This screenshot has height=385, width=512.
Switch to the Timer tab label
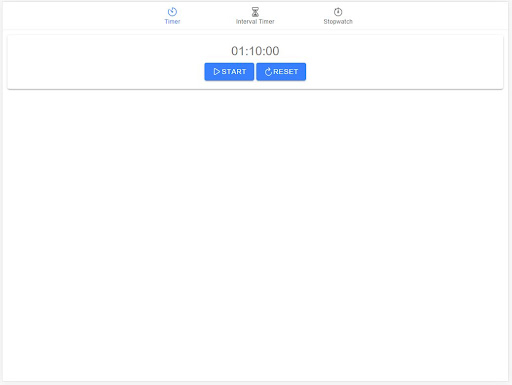coord(172,22)
